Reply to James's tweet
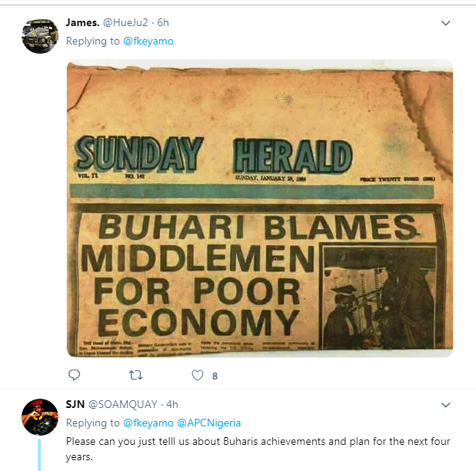The height and width of the screenshot is (471, 476). [x=74, y=376]
